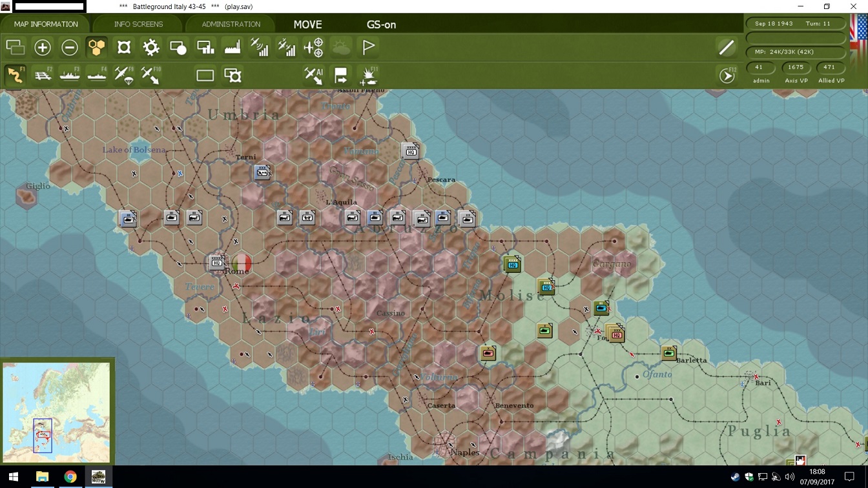
Task: Click the Allied VP value 471
Action: coord(830,67)
